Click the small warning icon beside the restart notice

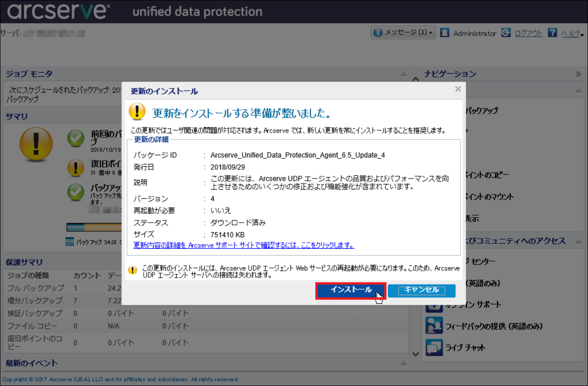[133, 270]
